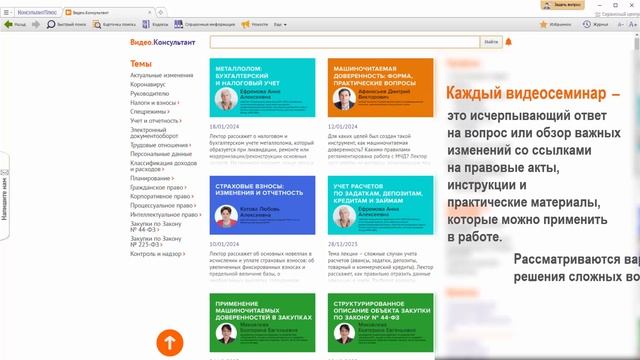The width and height of the screenshot is (640, 360).
Task: Open Избранное with the star icon
Action: pos(556,24)
